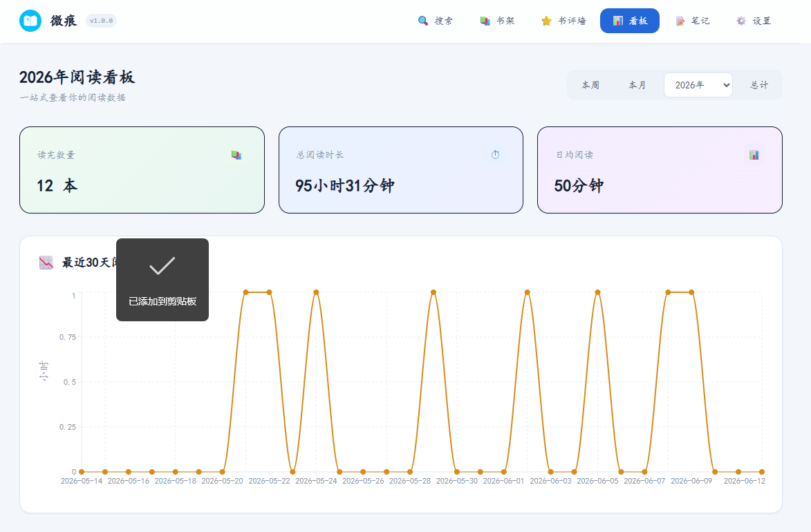
Task: Click the x-axis label 2026-05-28
Action: tap(410, 481)
